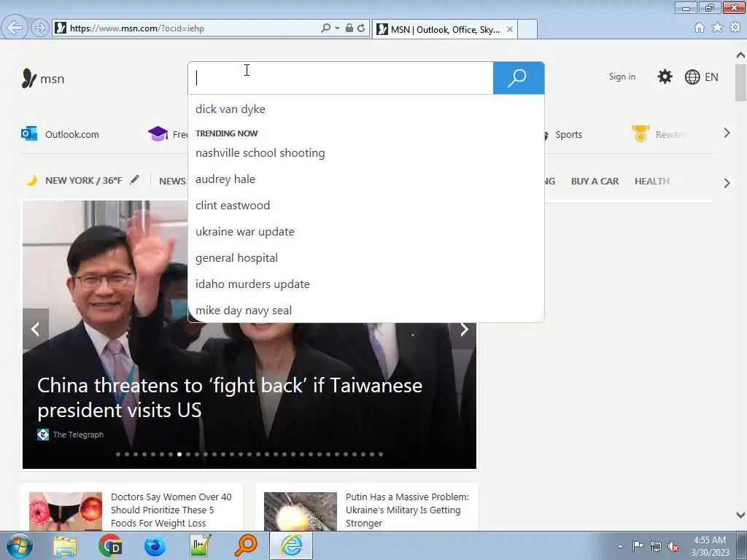
Task: Open address bar search dropdown arrow
Action: [337, 28]
